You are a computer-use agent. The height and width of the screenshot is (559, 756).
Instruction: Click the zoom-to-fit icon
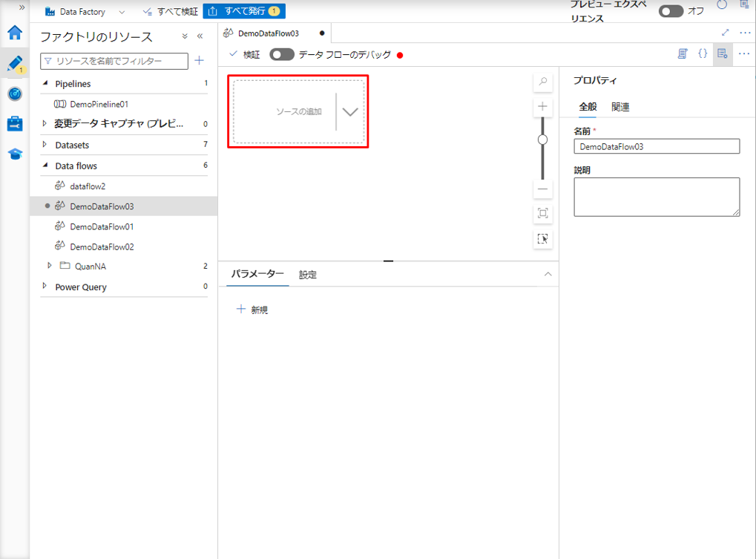pos(543,213)
